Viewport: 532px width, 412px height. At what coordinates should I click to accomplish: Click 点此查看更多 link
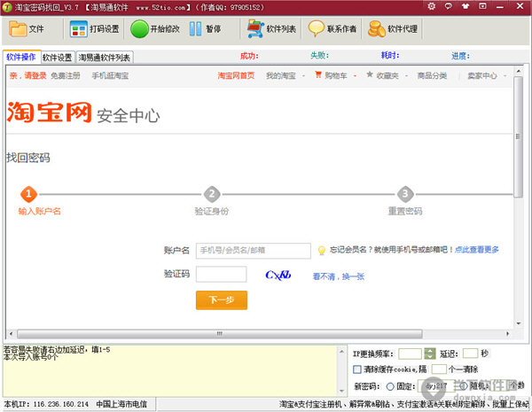[477, 250]
